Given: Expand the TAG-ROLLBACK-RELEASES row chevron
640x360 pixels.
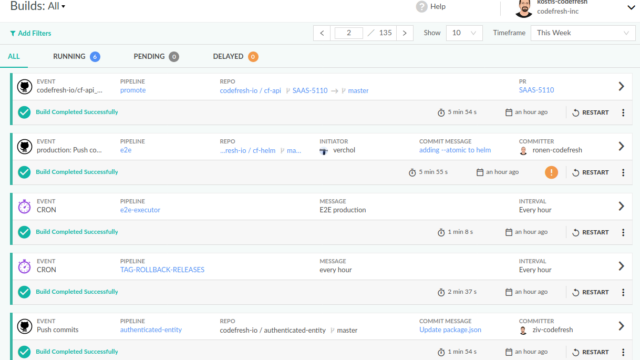Looking at the screenshot, I should (x=621, y=266).
